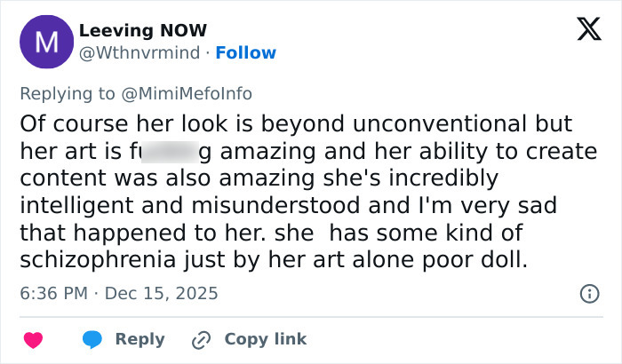Like the tweet with the heart icon
This screenshot has width=622, height=364.
point(33,339)
